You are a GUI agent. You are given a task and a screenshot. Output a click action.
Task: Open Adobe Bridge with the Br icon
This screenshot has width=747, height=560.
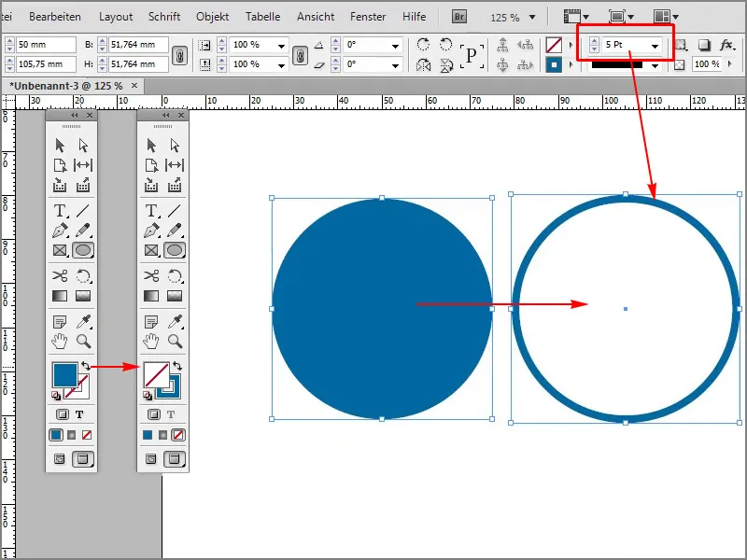459,17
